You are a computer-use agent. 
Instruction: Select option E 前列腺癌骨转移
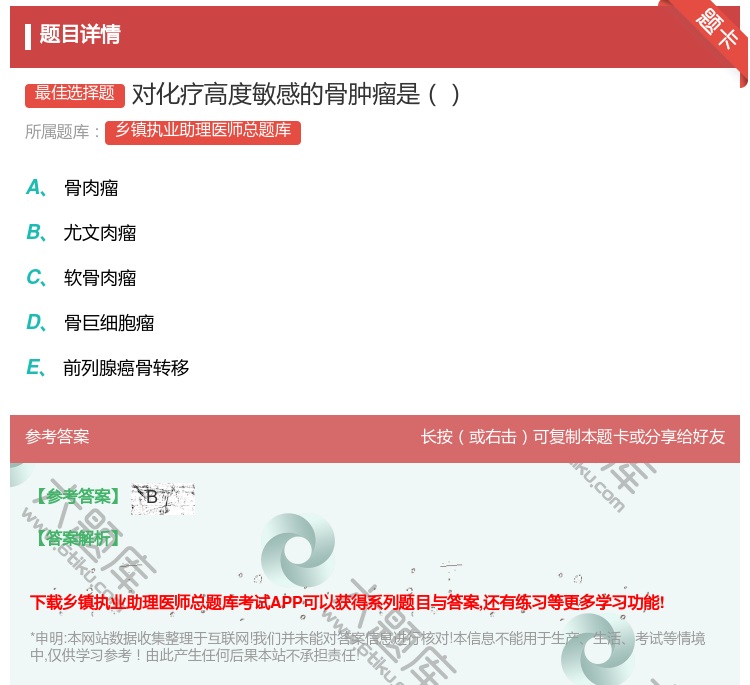tap(108, 368)
